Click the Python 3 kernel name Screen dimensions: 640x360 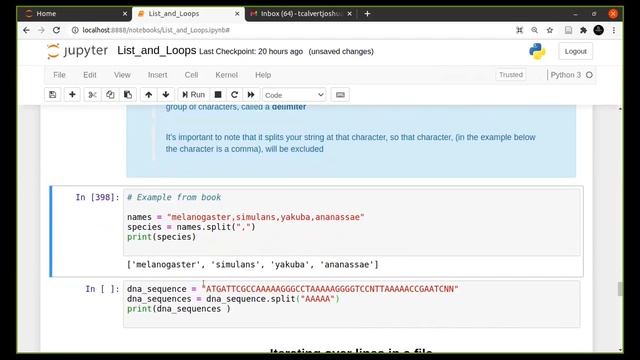565,75
